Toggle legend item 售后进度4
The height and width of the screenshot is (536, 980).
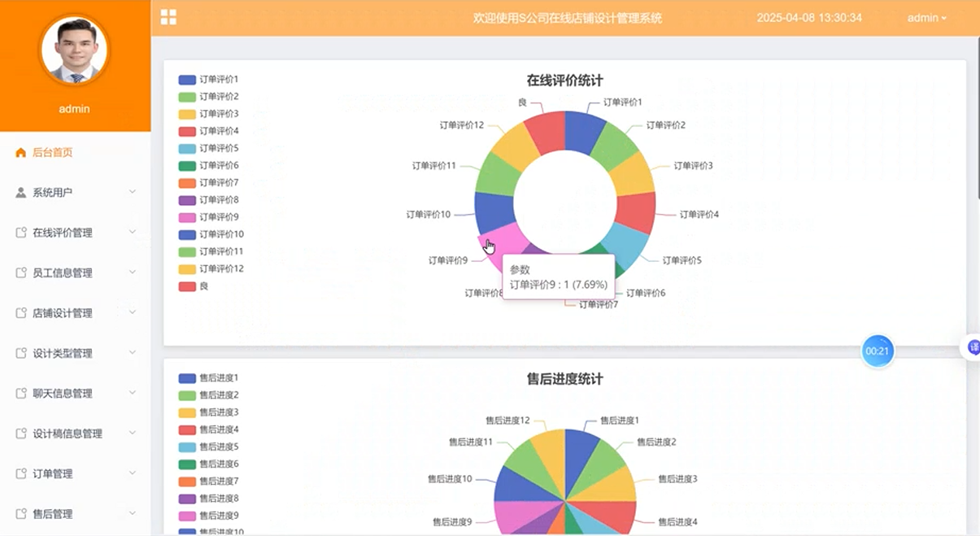click(208, 429)
